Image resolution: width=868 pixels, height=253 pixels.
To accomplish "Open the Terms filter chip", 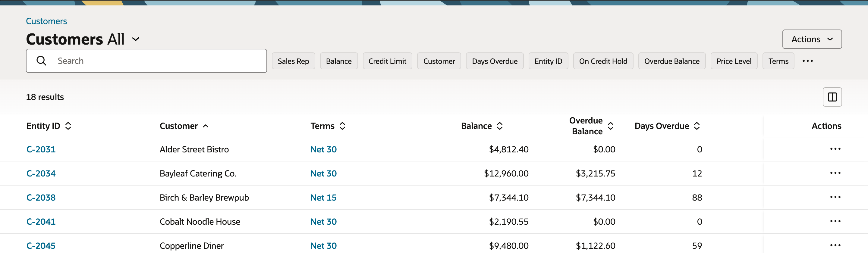I will click(778, 61).
